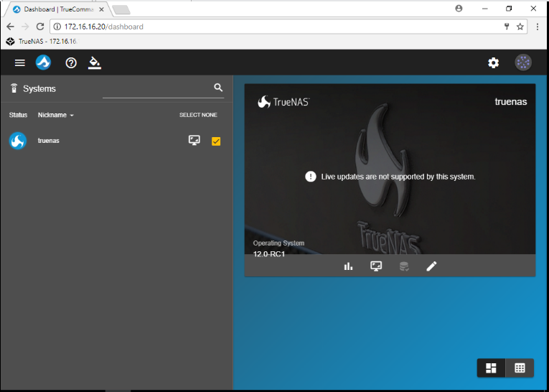Click the Systems panel heading icon
Image resolution: width=549 pixels, height=392 pixels.
tap(14, 88)
